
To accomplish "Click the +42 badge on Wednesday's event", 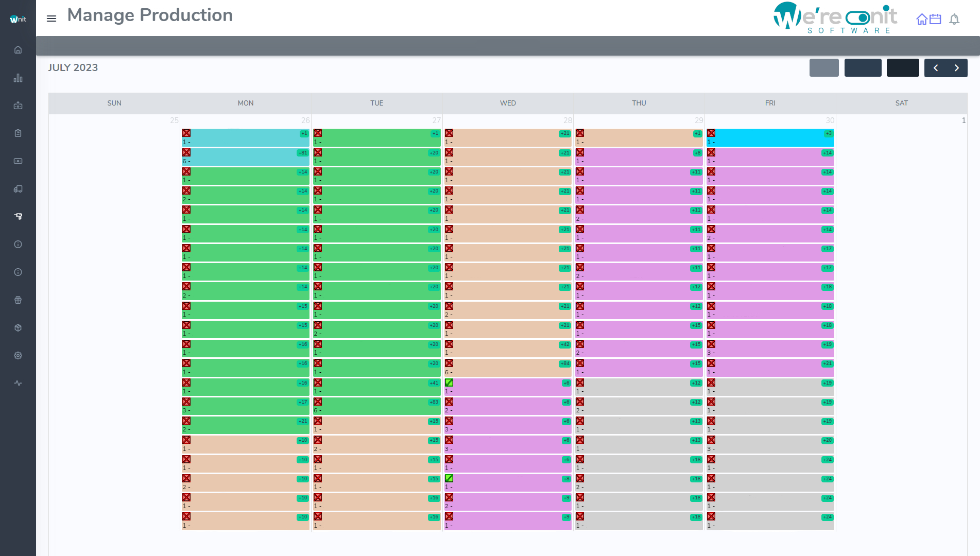I will tap(565, 344).
